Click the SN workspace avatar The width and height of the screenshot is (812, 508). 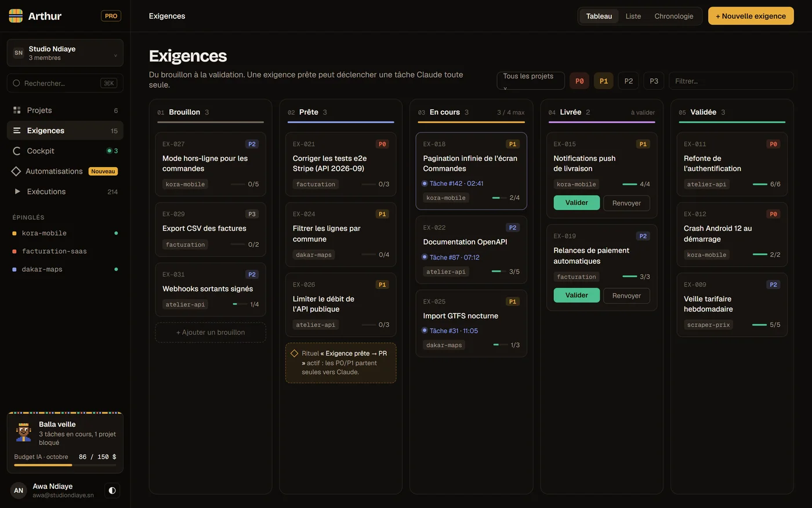[x=19, y=53]
